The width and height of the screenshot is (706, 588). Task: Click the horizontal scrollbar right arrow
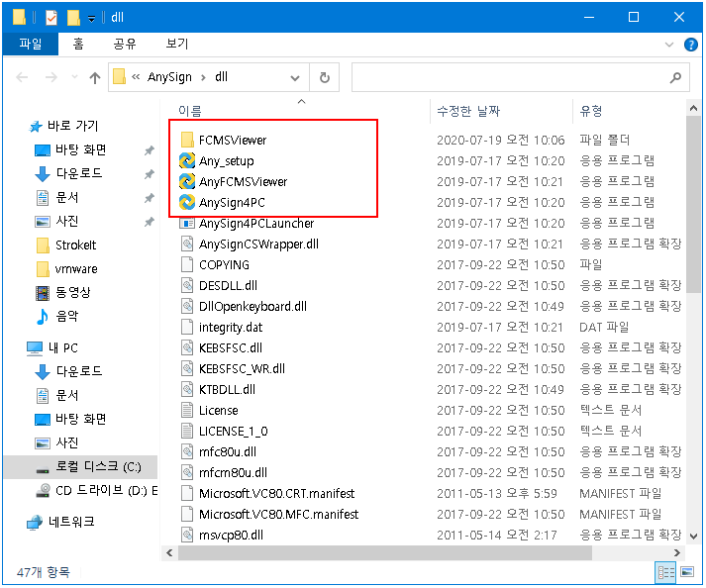click(x=676, y=552)
